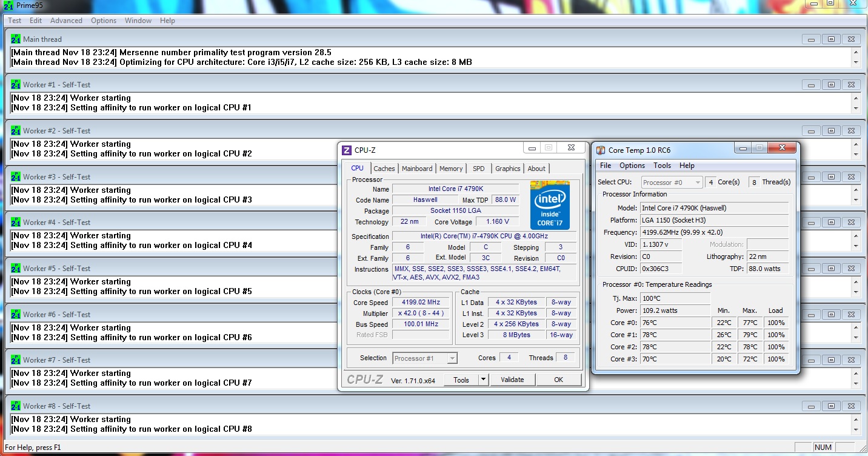Expand the Tools dropdown arrow in CPU-Z

(483, 380)
